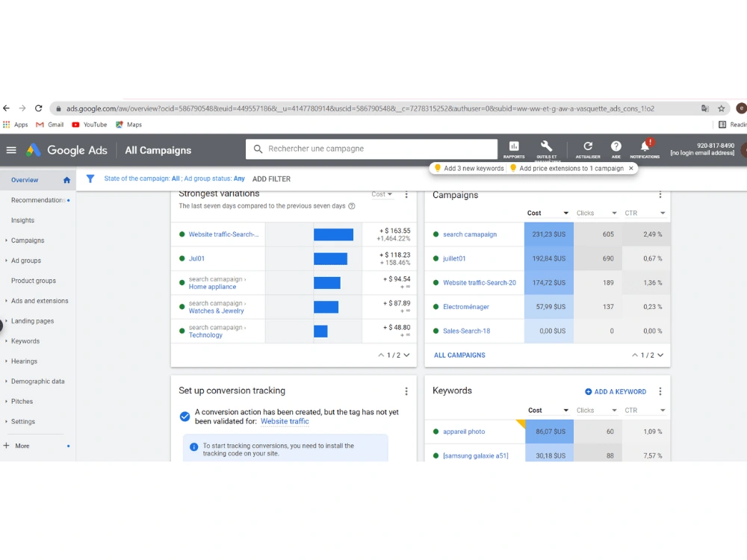Bookmark this page with the star icon
Screen dimensions: 747x560
[x=722, y=108]
